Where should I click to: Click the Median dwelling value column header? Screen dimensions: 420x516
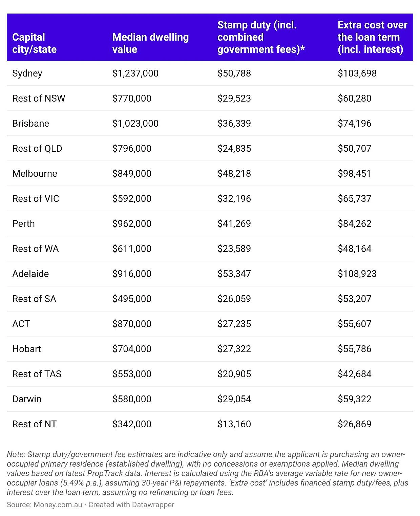(x=150, y=43)
